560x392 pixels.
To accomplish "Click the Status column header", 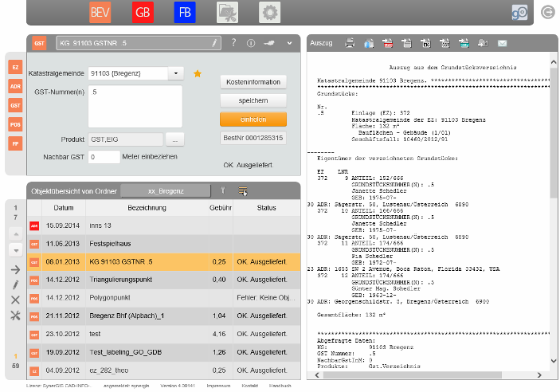I will pyautogui.click(x=266, y=208).
